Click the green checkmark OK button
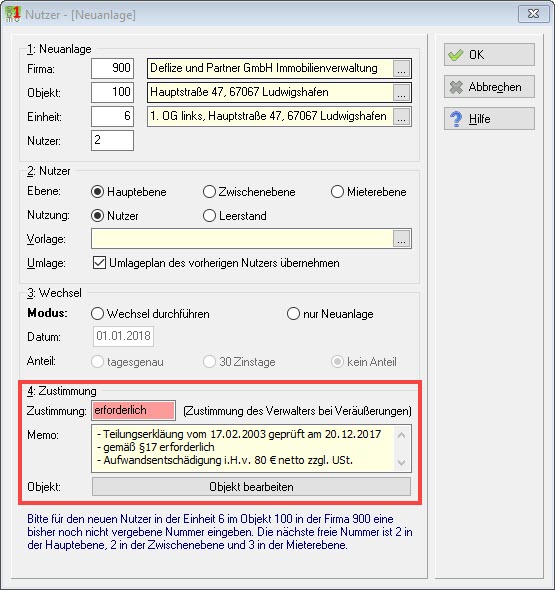The height and width of the screenshot is (590, 555). 489,55
